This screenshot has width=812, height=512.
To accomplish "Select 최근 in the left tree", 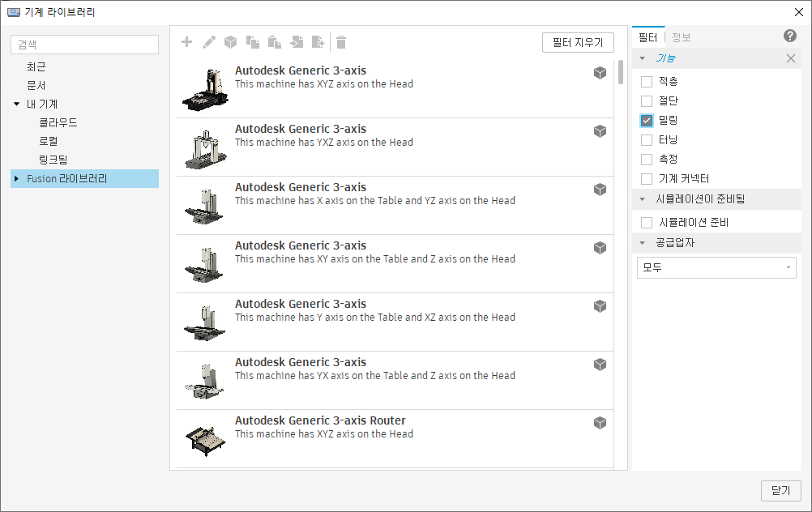I will pos(36,66).
